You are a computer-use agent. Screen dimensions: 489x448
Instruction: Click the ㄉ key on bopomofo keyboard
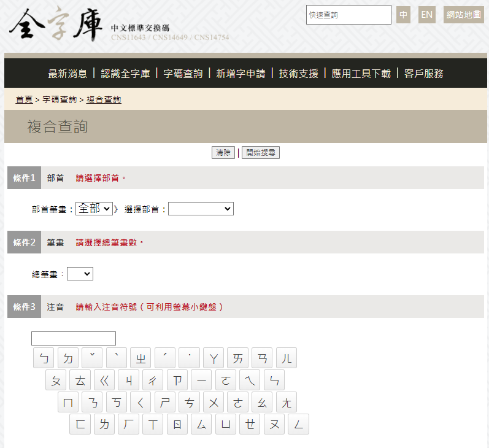(x=68, y=358)
